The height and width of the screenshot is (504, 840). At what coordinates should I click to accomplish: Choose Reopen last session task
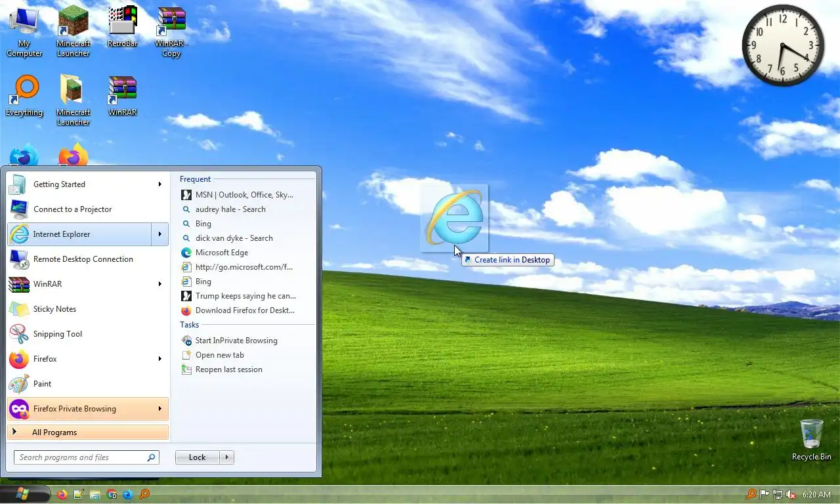228,369
